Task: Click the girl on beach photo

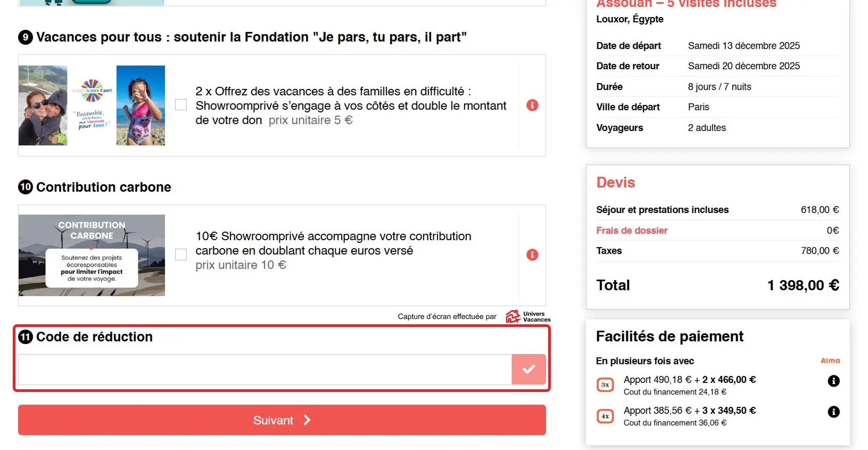Action: (x=140, y=105)
